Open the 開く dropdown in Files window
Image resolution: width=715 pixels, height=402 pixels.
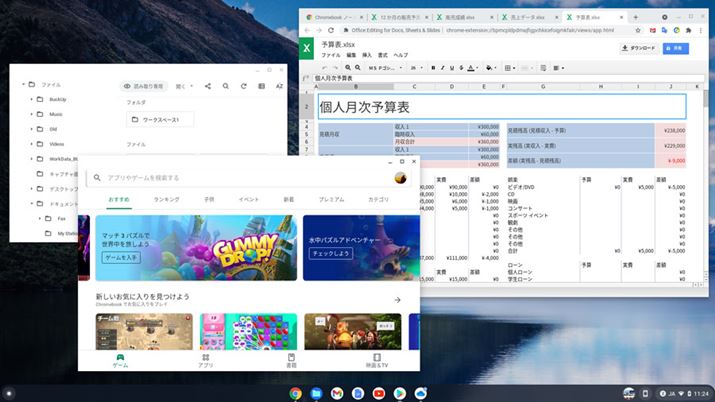184,86
